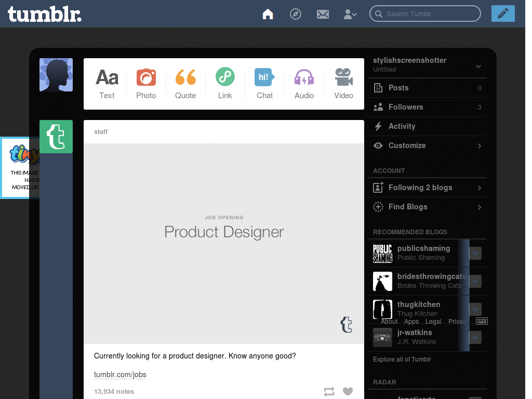Open the Apps footer link
Viewport: 532px width, 399px height.
pyautogui.click(x=411, y=321)
